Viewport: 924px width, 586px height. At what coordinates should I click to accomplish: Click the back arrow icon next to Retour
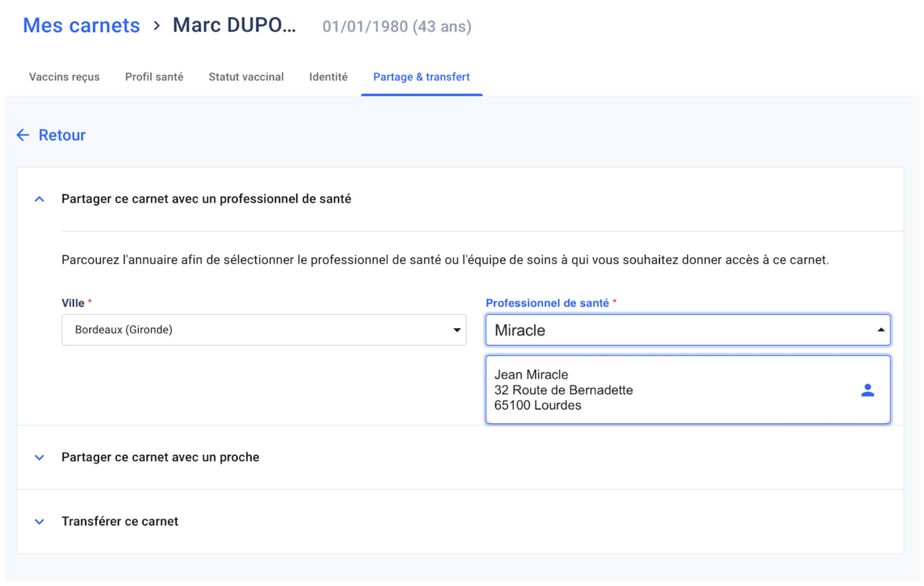click(23, 135)
